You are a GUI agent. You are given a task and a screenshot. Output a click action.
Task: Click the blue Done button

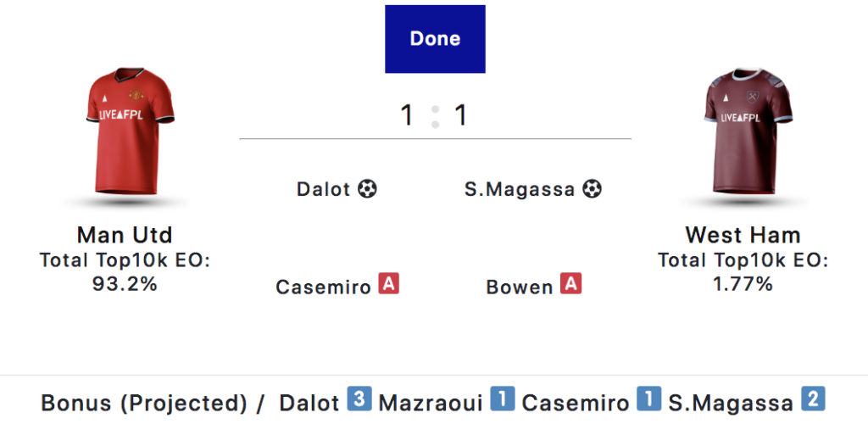pos(435,39)
